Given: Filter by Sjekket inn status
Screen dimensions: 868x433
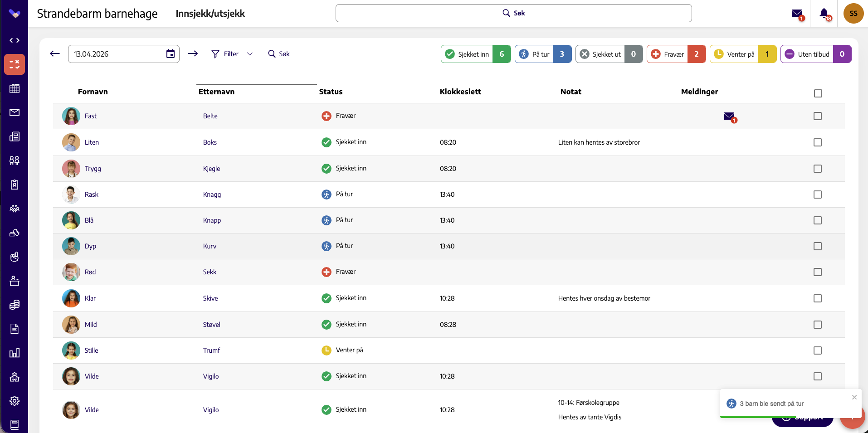Looking at the screenshot, I should pos(476,54).
